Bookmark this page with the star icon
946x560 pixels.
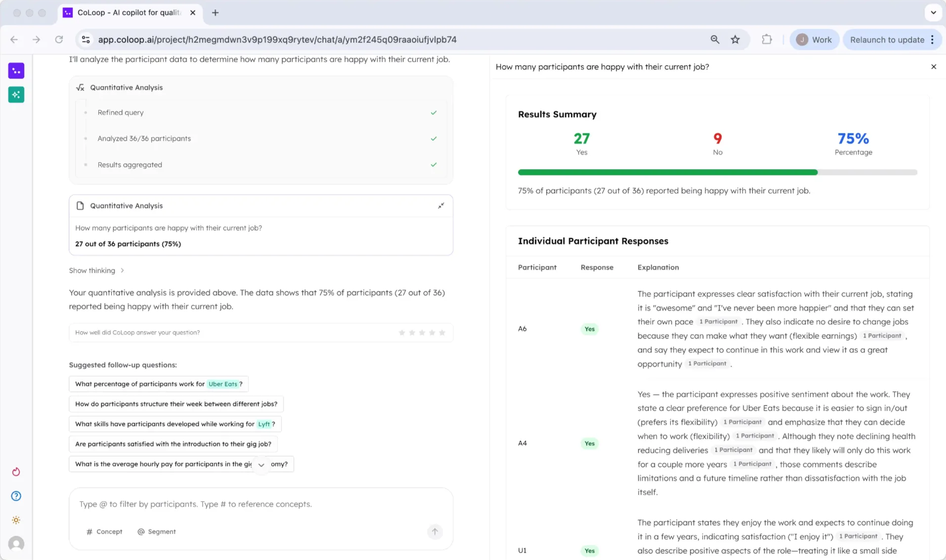coord(735,40)
